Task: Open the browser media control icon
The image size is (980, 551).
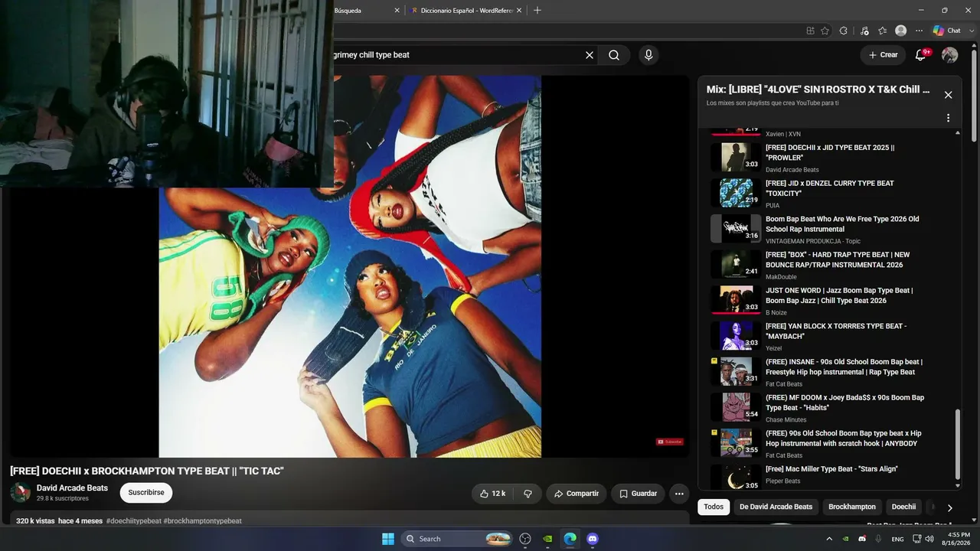Action: 864,31
